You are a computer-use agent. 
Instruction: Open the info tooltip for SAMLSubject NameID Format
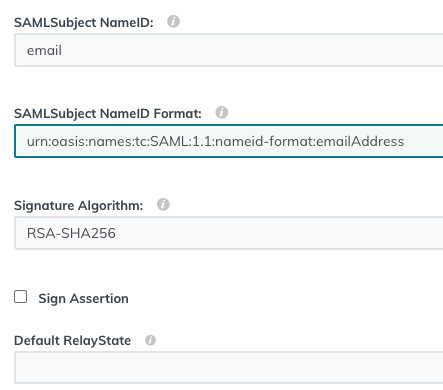coord(222,113)
